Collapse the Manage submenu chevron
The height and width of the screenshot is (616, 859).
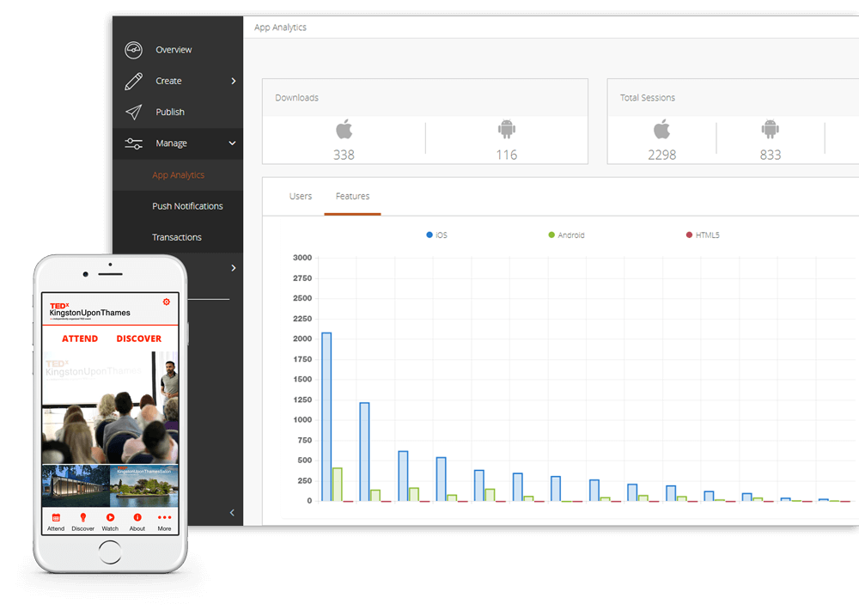tap(232, 143)
